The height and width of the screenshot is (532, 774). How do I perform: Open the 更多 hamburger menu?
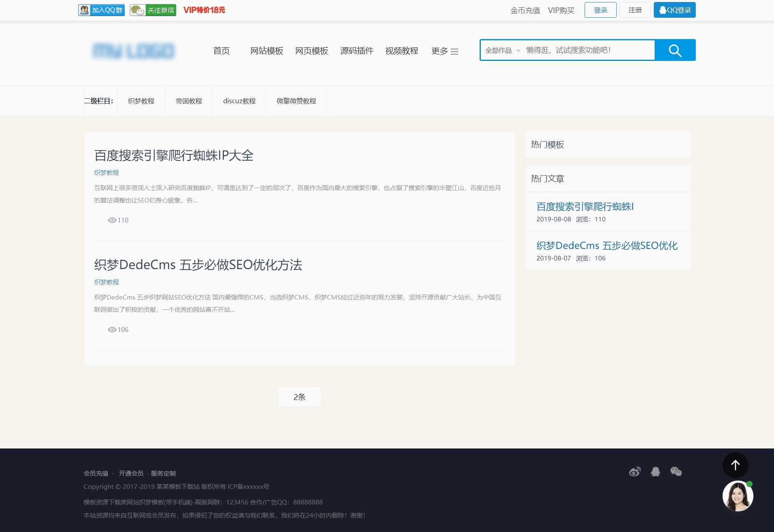coord(455,52)
